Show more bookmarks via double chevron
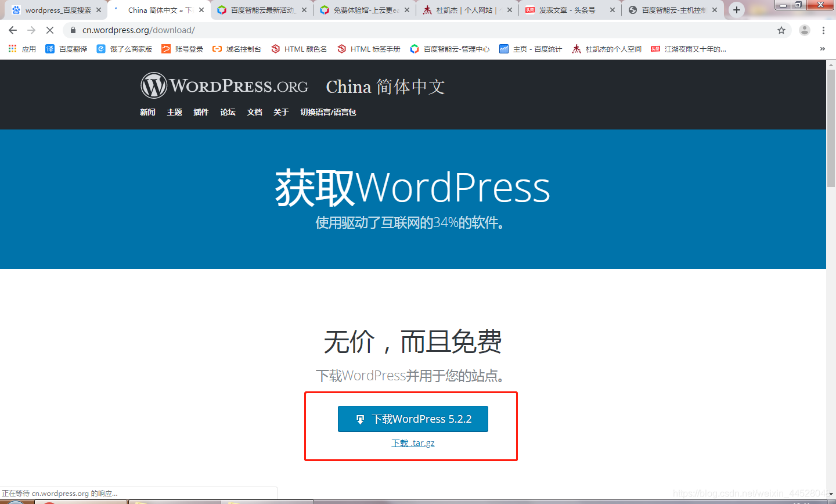This screenshot has width=836, height=504. (x=823, y=49)
